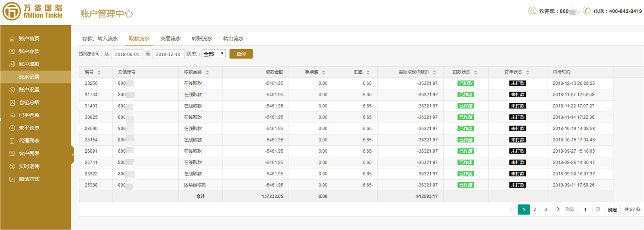The image size is (644, 230).
Task: Click the home icon beside 账户首页
Action: [12, 39]
